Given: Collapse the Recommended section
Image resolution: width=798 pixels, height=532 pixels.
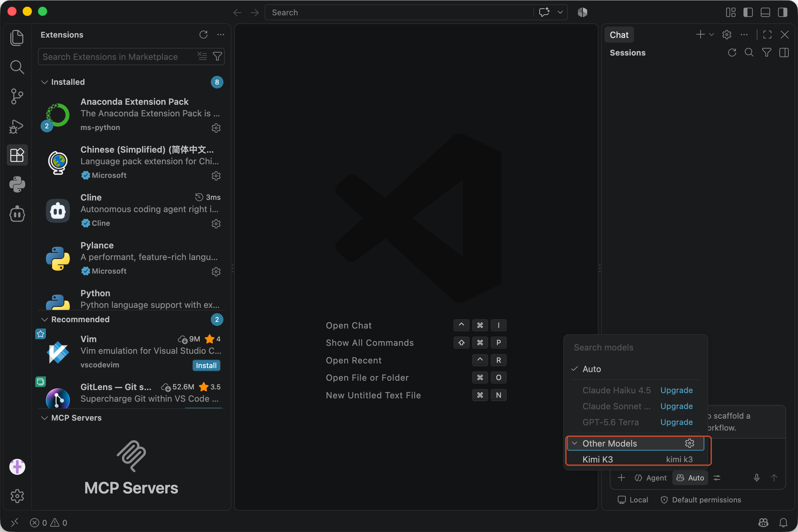Looking at the screenshot, I should click(45, 320).
